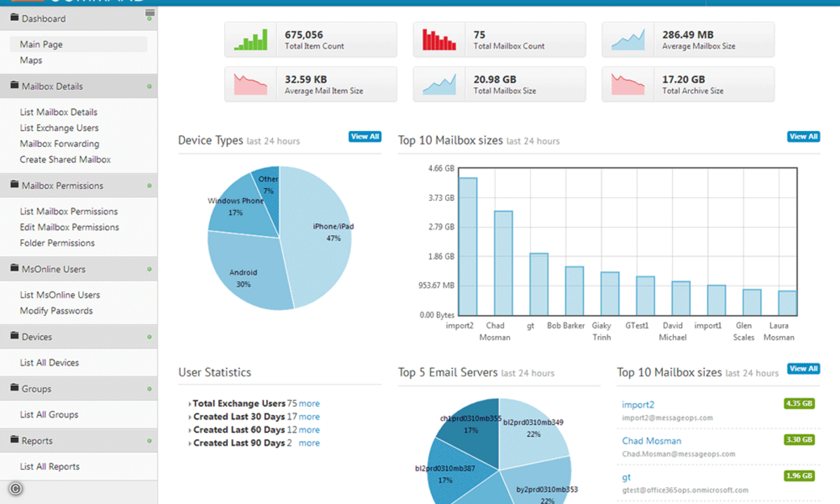
Task: Click the Reports folder icon
Action: pos(14,440)
